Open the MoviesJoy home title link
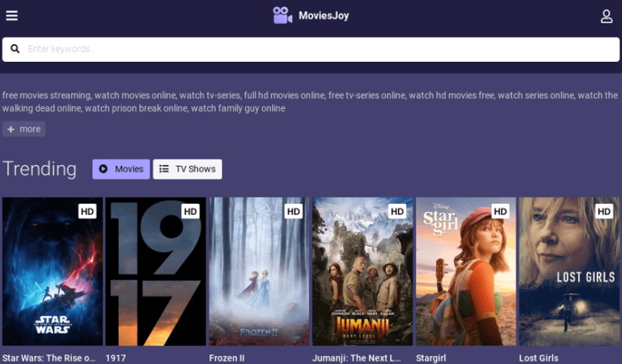622x364 pixels. (x=323, y=16)
